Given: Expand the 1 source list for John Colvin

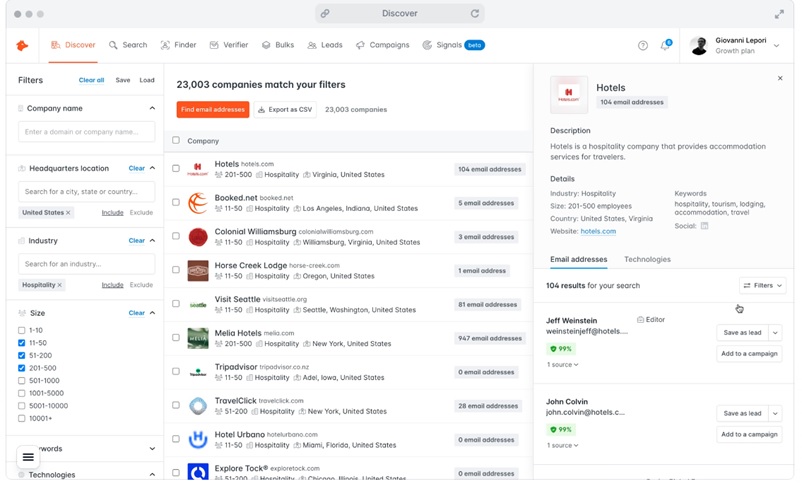Looking at the screenshot, I should tap(563, 446).
